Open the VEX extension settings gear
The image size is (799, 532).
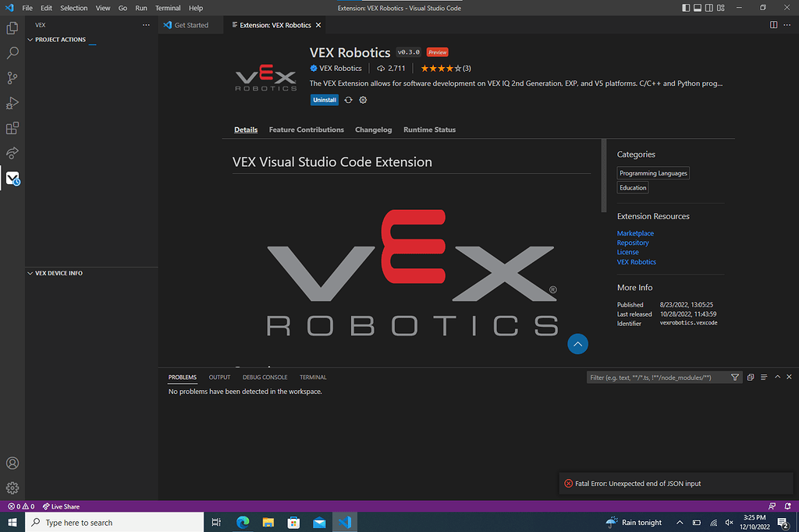362,100
